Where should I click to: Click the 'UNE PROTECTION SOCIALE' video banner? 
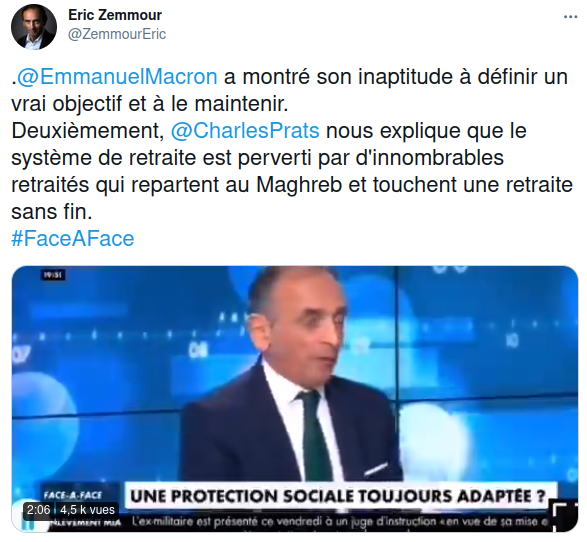point(337,496)
